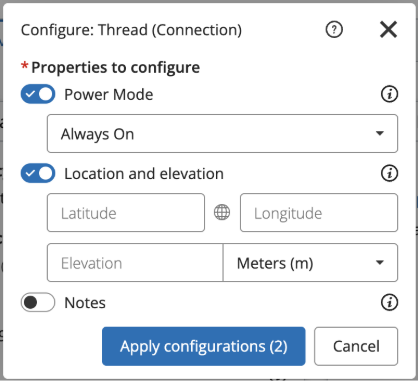Image resolution: width=418 pixels, height=381 pixels.
Task: Click into the Elevation field
Action: [135, 263]
